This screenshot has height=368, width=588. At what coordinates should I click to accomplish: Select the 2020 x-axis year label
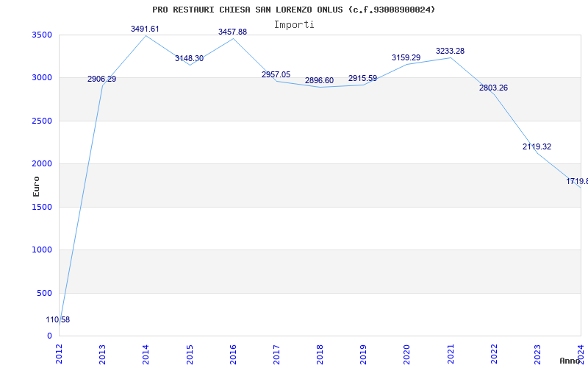pyautogui.click(x=407, y=354)
